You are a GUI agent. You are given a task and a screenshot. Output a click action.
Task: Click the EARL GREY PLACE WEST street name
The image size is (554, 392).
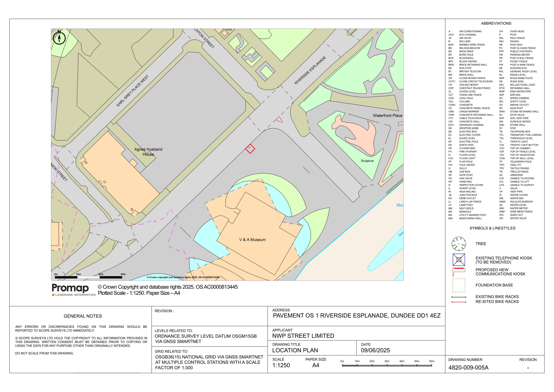[x=132, y=91]
